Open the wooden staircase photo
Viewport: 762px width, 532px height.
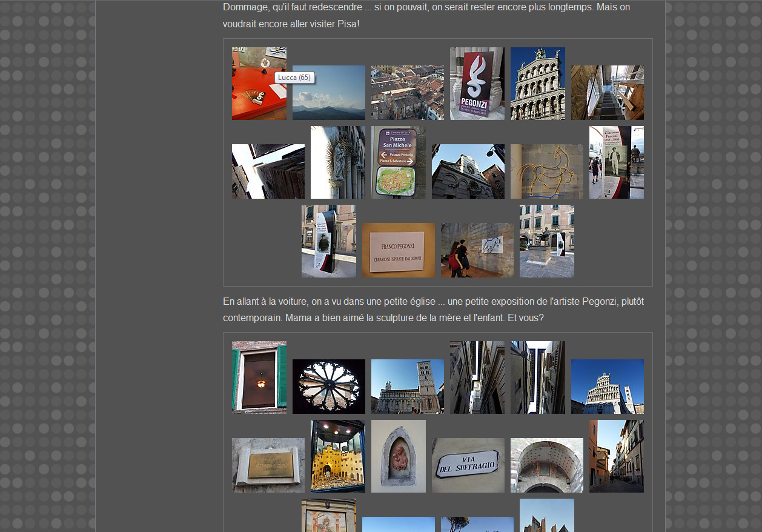[607, 92]
